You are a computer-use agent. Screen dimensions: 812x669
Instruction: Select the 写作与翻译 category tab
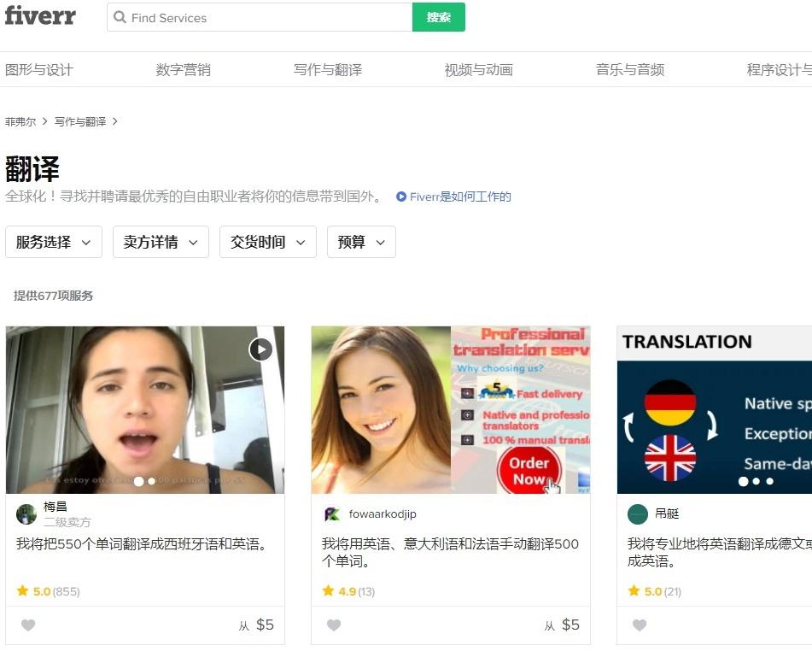click(x=327, y=69)
